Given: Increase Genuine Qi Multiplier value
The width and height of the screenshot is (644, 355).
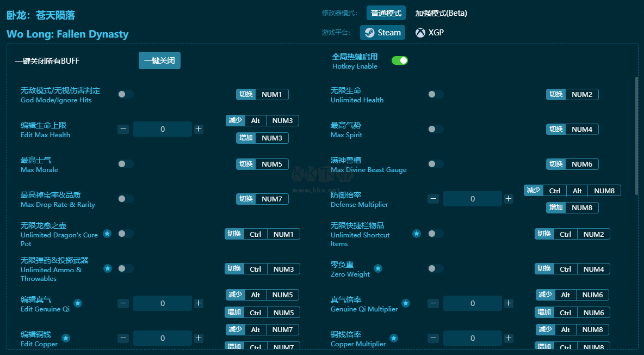Looking at the screenshot, I should click(509, 304).
